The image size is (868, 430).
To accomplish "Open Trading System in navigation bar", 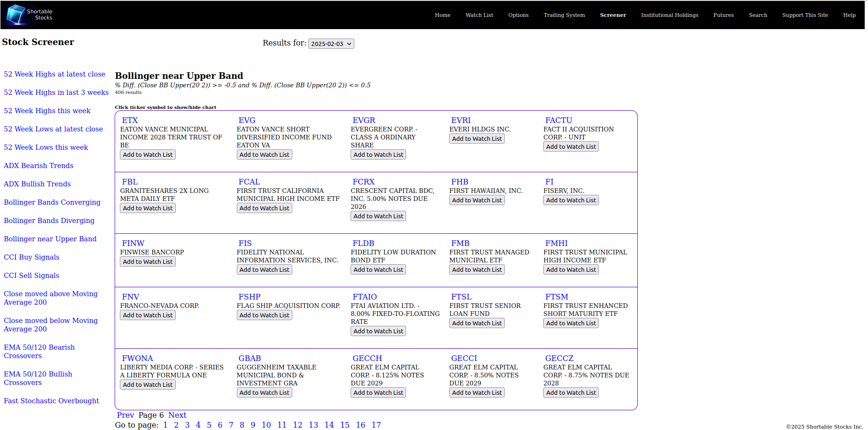I will pos(564,15).
